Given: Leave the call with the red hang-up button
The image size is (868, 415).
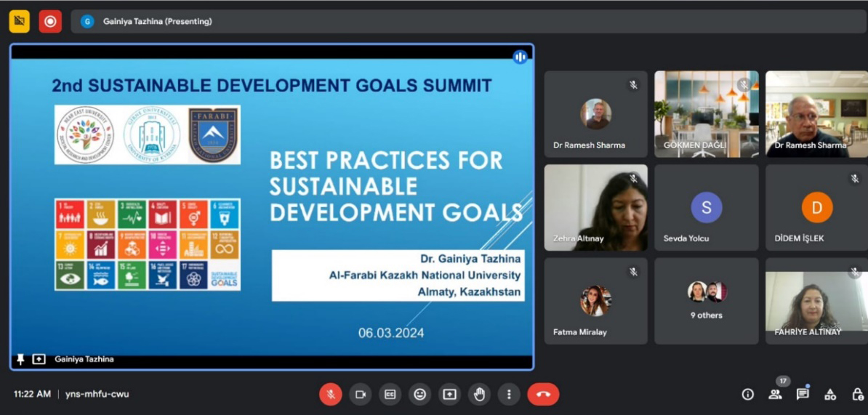Looking at the screenshot, I should click(x=543, y=394).
